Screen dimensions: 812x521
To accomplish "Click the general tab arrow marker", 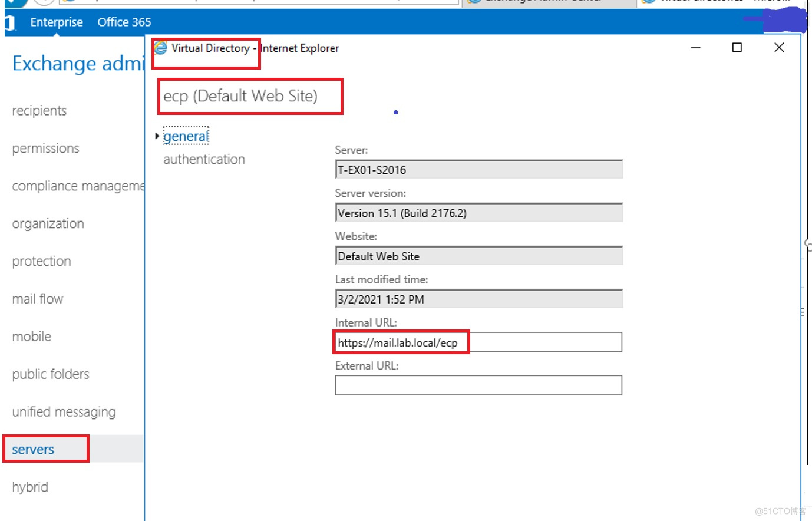I will click(x=157, y=136).
